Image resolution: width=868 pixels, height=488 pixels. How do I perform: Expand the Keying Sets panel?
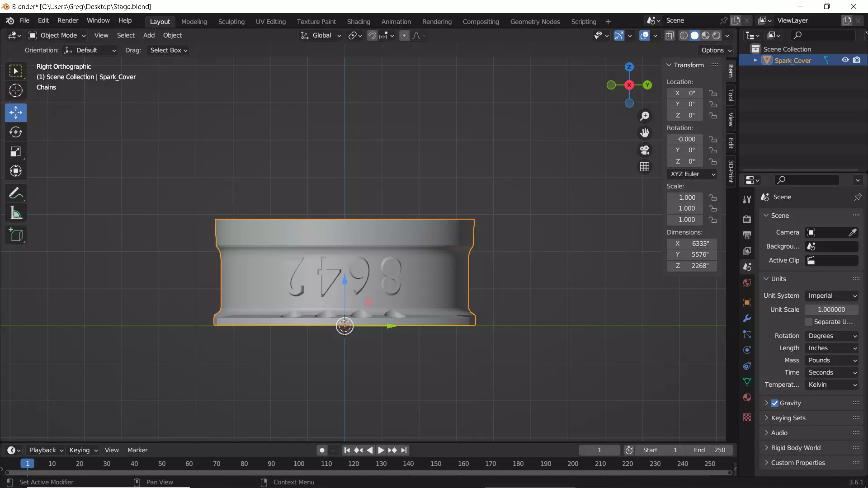click(788, 418)
